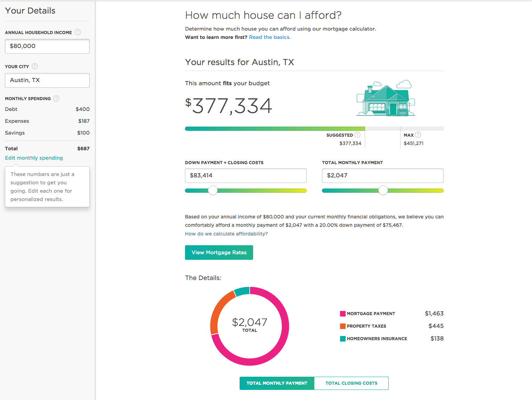The height and width of the screenshot is (400, 532).
Task: Click the total monthly payment slider handle
Action: pos(383,191)
